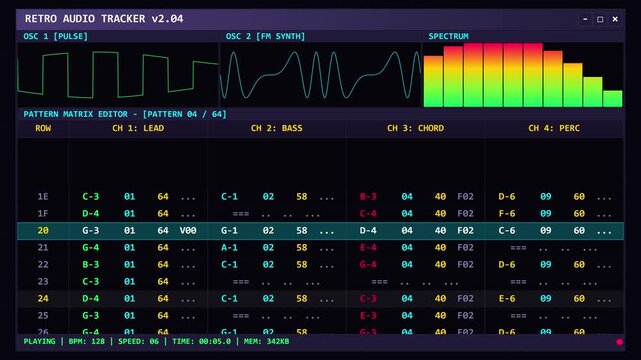The height and width of the screenshot is (360, 641).
Task: Select row number 25
Action: pos(43,316)
